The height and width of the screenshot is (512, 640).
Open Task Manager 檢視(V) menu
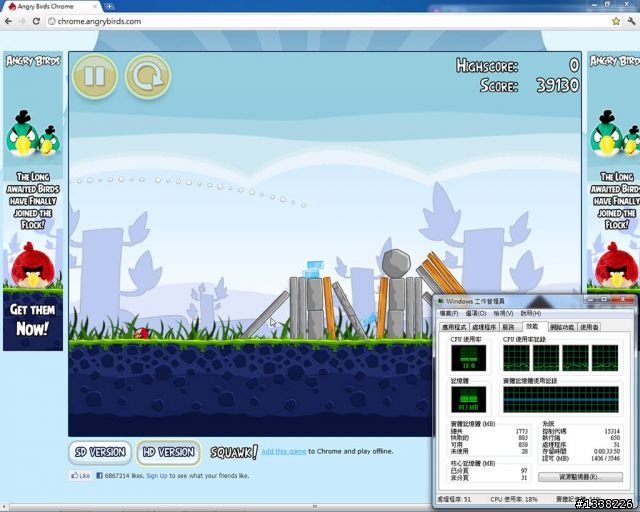(503, 313)
